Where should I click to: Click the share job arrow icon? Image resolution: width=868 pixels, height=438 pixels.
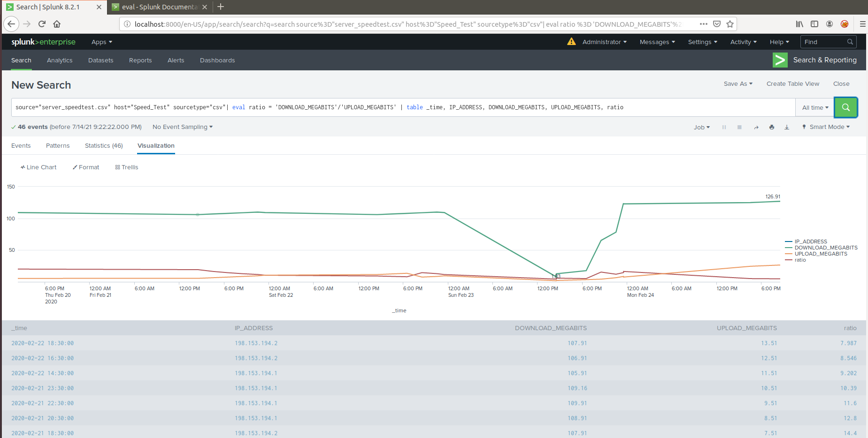pos(756,128)
